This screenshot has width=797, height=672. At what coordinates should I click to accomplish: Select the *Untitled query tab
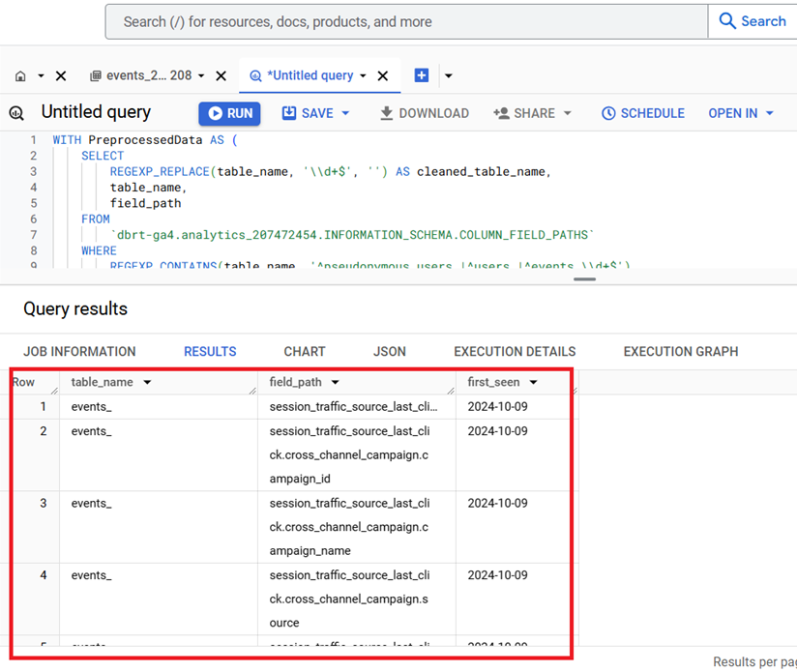click(x=302, y=75)
